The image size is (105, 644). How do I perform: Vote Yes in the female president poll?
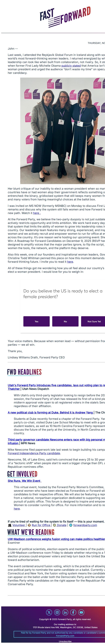[x=37, y=322]
